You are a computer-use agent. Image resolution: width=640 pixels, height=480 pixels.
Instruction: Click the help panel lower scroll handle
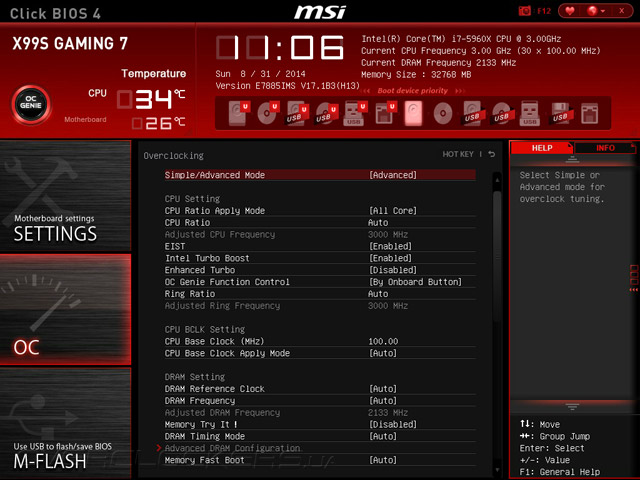click(x=572, y=406)
